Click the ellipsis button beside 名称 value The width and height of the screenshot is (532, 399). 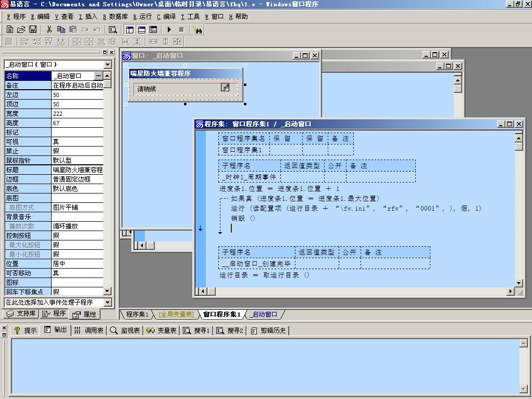coord(98,76)
